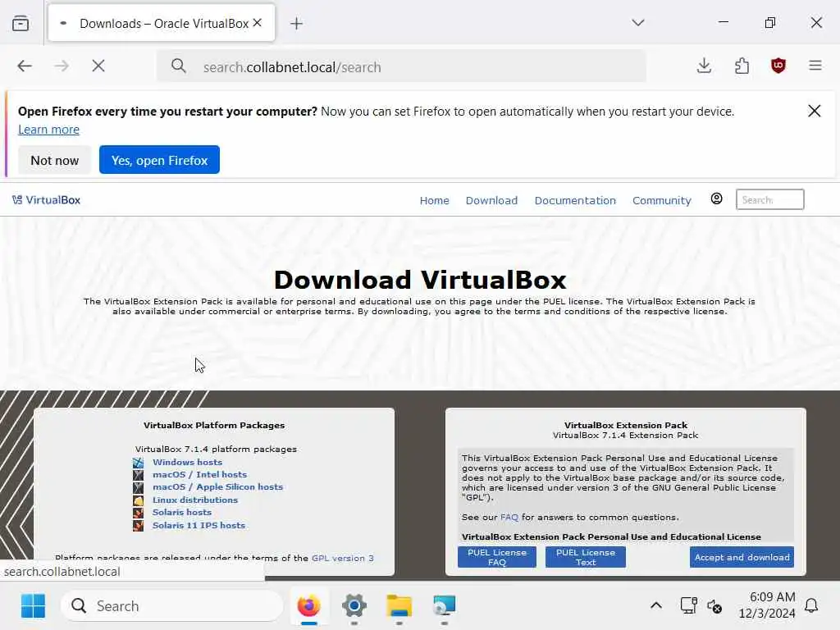Click the muted volume tray icon
This screenshot has height=630, width=840.
(714, 606)
